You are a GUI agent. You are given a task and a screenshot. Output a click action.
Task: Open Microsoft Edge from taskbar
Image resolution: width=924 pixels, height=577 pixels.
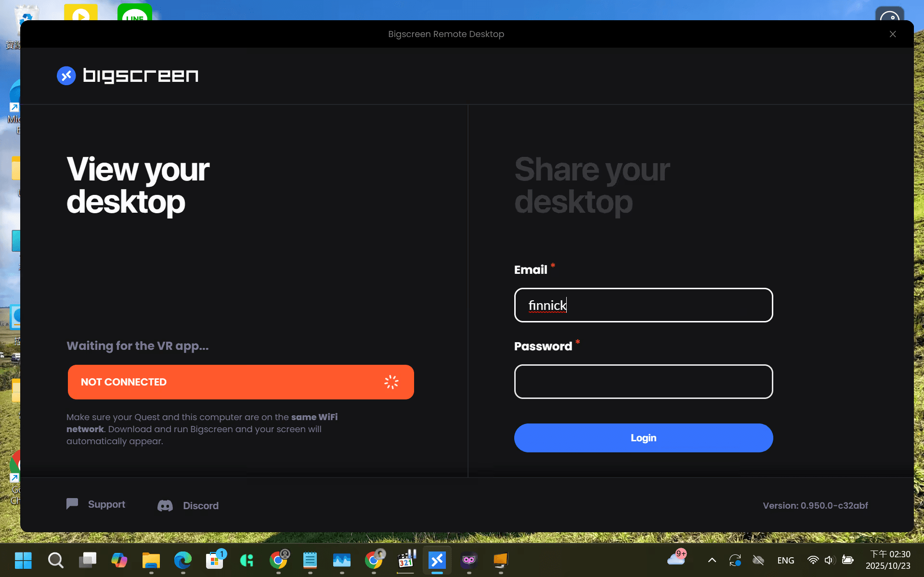click(x=183, y=560)
